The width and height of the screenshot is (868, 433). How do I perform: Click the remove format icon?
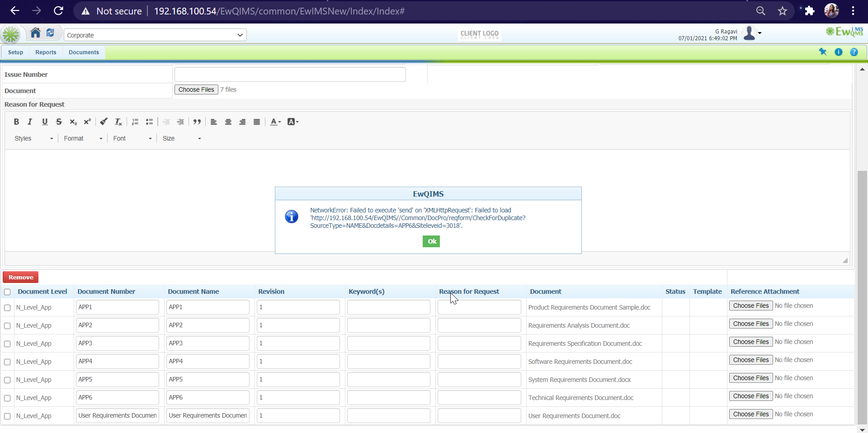pyautogui.click(x=118, y=122)
